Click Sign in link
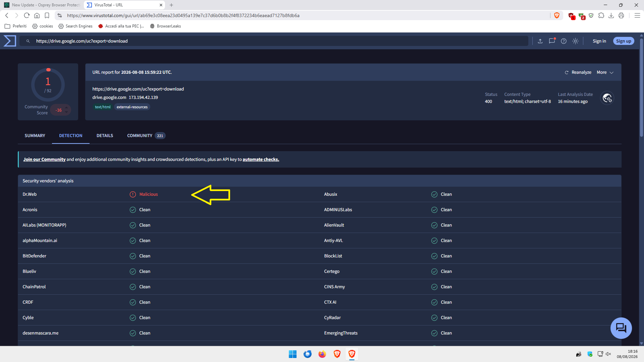Screen dimensions: 644x362 point(599,41)
